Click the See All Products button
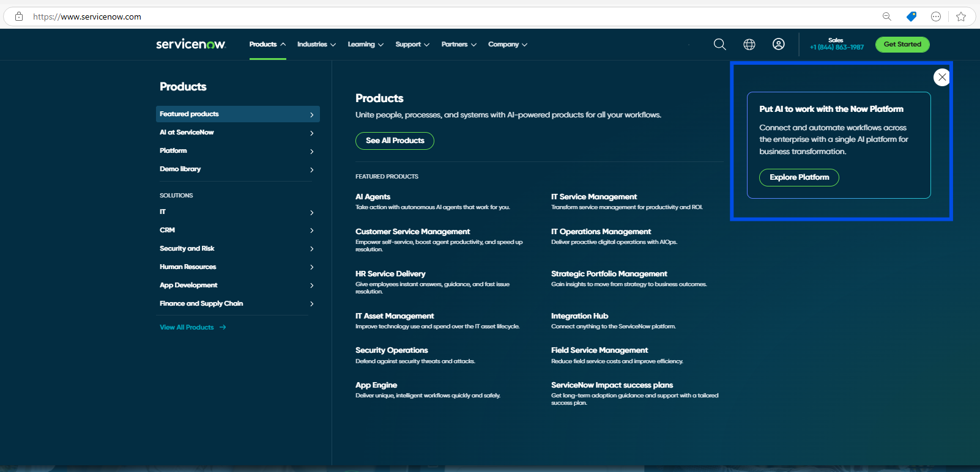The height and width of the screenshot is (472, 980). point(395,141)
